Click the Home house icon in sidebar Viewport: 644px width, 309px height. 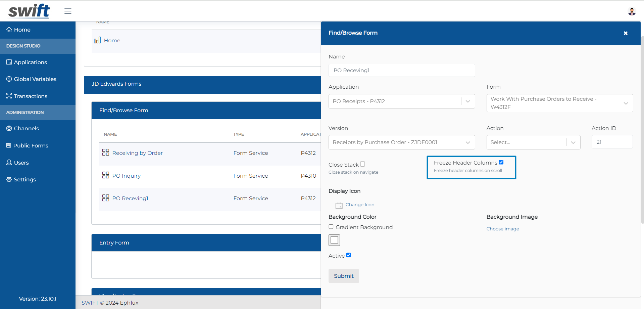point(9,30)
